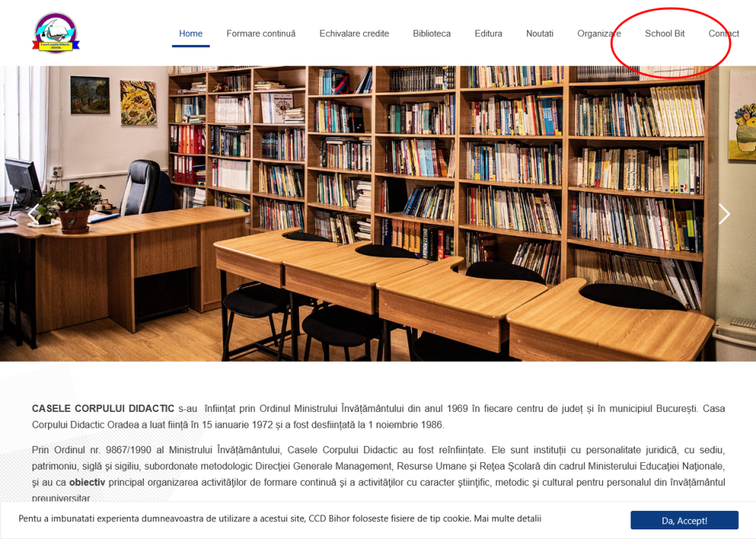Image resolution: width=756 pixels, height=539 pixels.
Task: Click the bold word obiectiv
Action: pyautogui.click(x=87, y=482)
